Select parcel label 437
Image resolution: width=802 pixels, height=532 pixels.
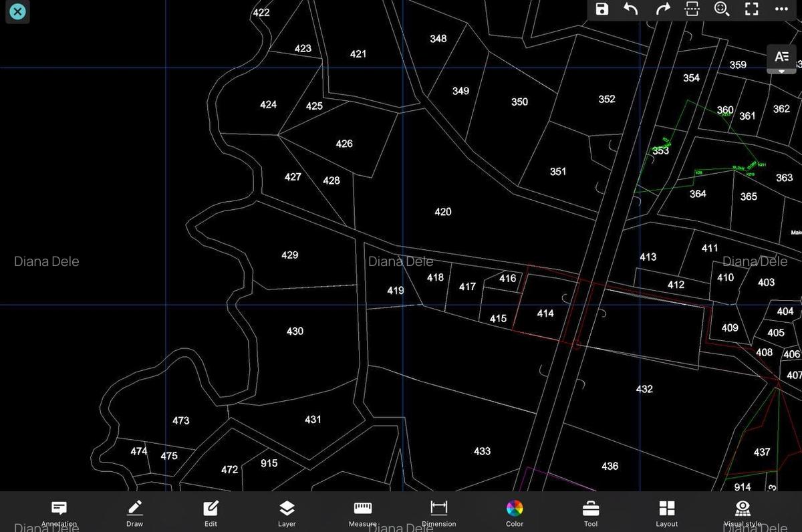pyautogui.click(x=762, y=452)
